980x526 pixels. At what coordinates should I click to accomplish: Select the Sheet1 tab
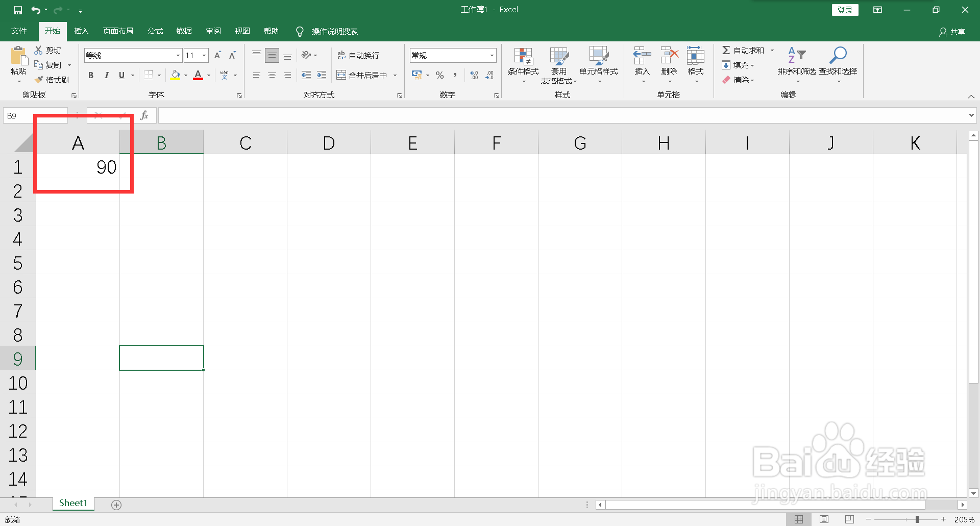(73, 504)
